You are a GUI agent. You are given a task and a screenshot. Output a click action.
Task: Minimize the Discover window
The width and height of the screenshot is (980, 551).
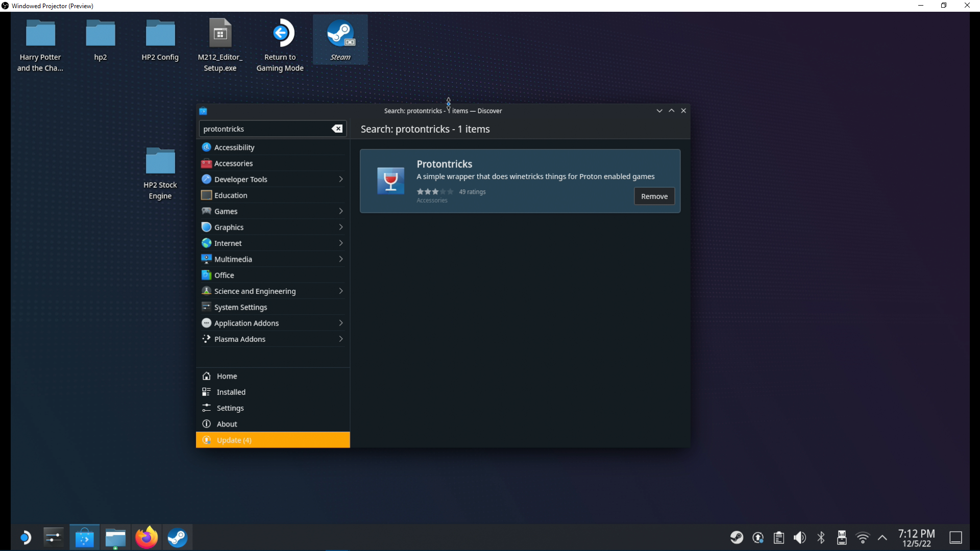659,111
